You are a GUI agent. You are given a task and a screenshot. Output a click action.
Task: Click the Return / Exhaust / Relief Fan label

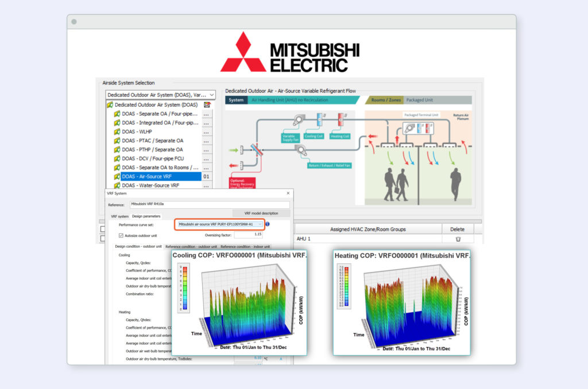pos(330,165)
